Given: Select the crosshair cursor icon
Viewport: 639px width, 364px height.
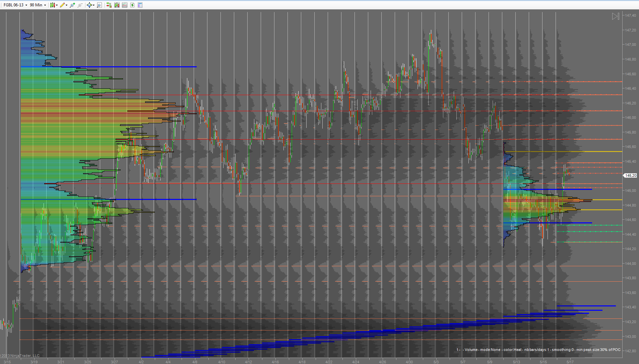Looking at the screenshot, I should [x=89, y=5].
